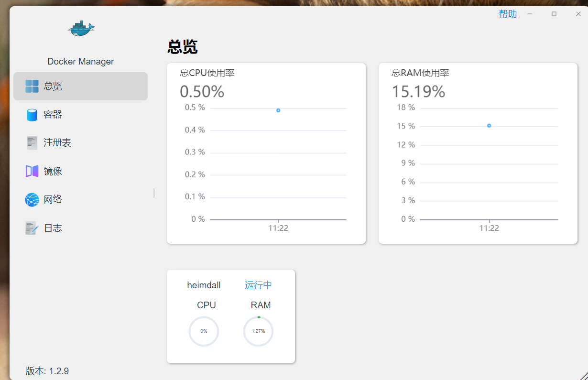The image size is (588, 380).
Task: Click the 运行中 status link for heimdall
Action: point(258,285)
